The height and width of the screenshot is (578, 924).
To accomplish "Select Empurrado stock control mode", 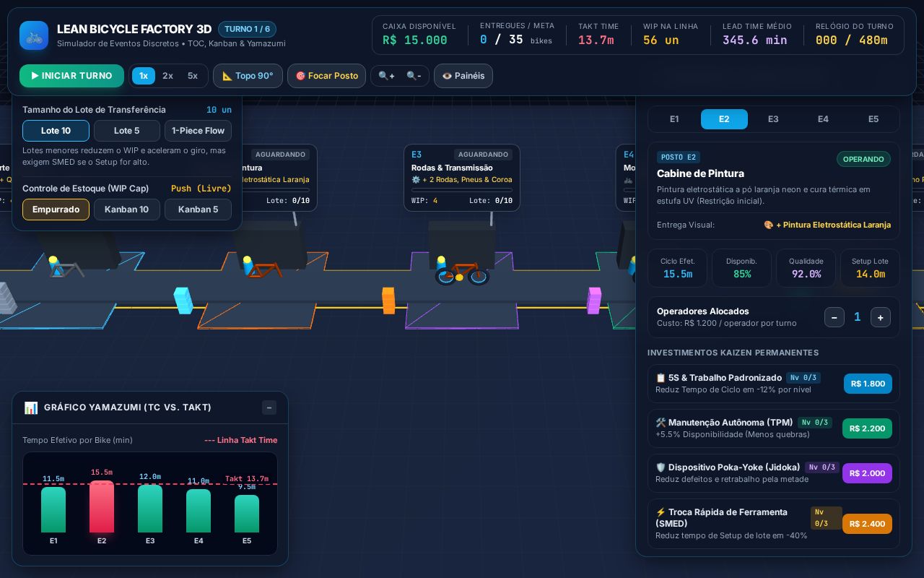I will 56,210.
